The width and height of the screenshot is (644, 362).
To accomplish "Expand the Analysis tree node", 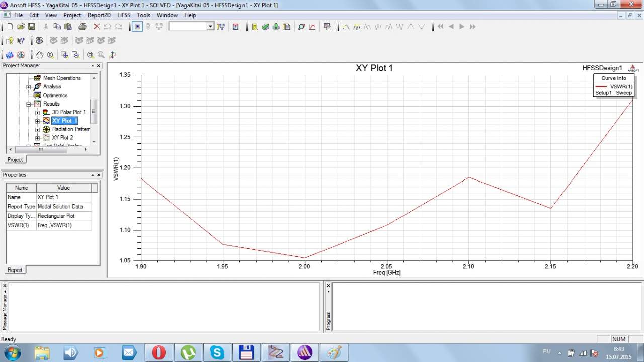I will pyautogui.click(x=29, y=87).
